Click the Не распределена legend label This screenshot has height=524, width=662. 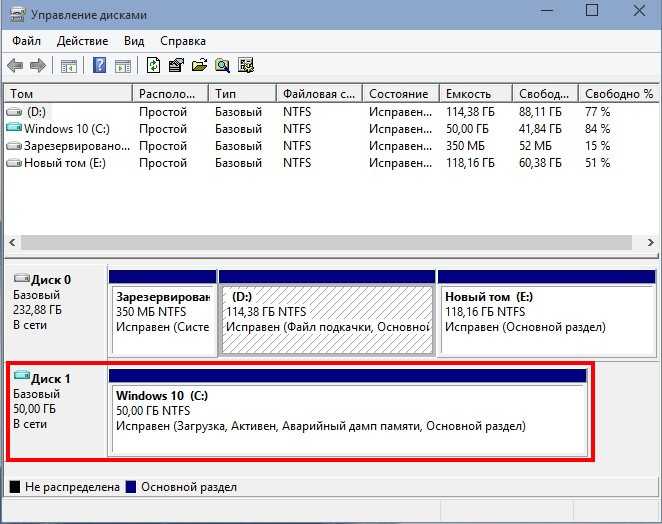72,487
